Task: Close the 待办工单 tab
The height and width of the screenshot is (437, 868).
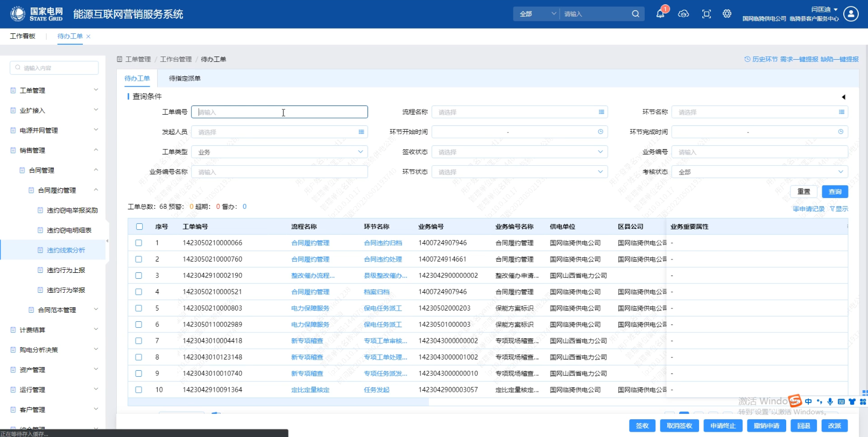Action: tap(88, 37)
